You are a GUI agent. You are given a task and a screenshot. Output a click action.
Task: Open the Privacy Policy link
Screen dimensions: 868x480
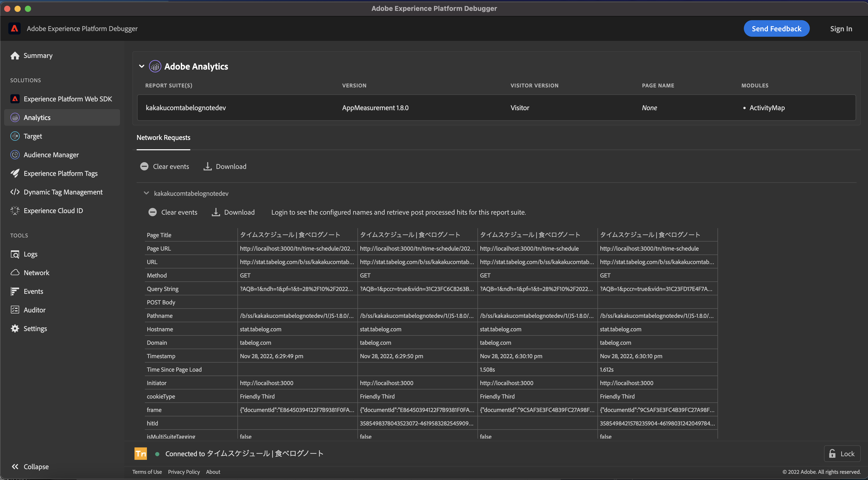pos(184,471)
